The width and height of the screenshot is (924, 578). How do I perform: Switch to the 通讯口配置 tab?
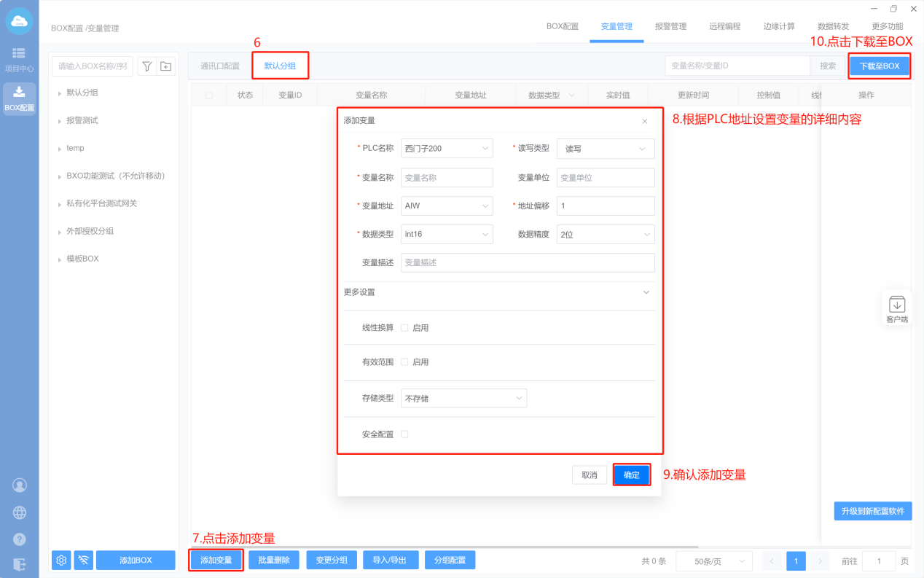[220, 66]
